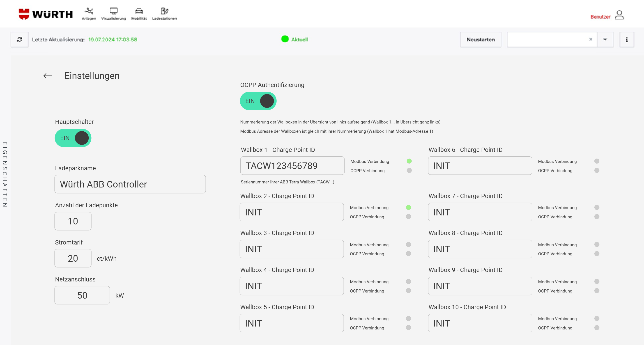This screenshot has width=644, height=345.
Task: Toggle the Hauptschalter switch off
Action: tap(73, 138)
